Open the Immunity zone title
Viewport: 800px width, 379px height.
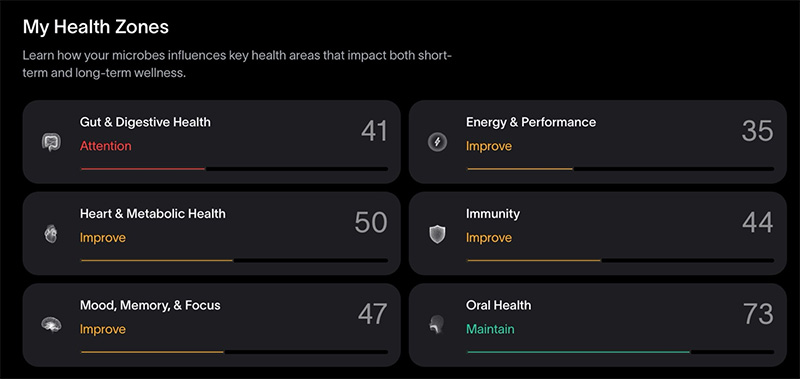click(x=493, y=214)
